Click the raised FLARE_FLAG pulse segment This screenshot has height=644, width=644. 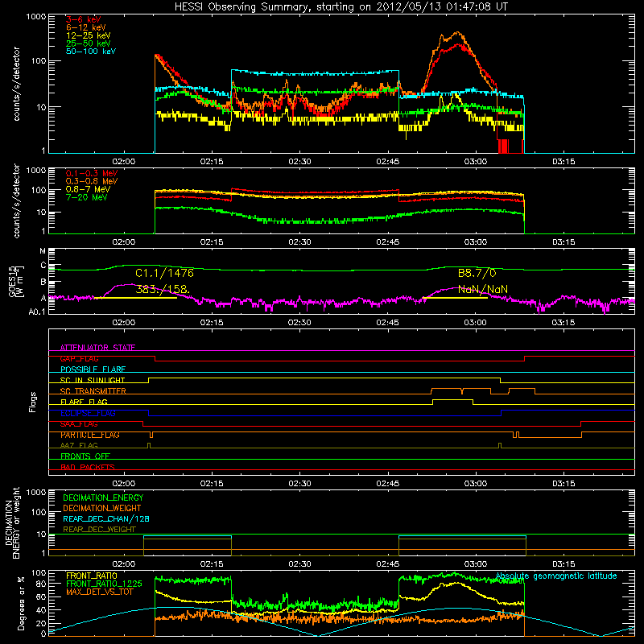(x=452, y=399)
